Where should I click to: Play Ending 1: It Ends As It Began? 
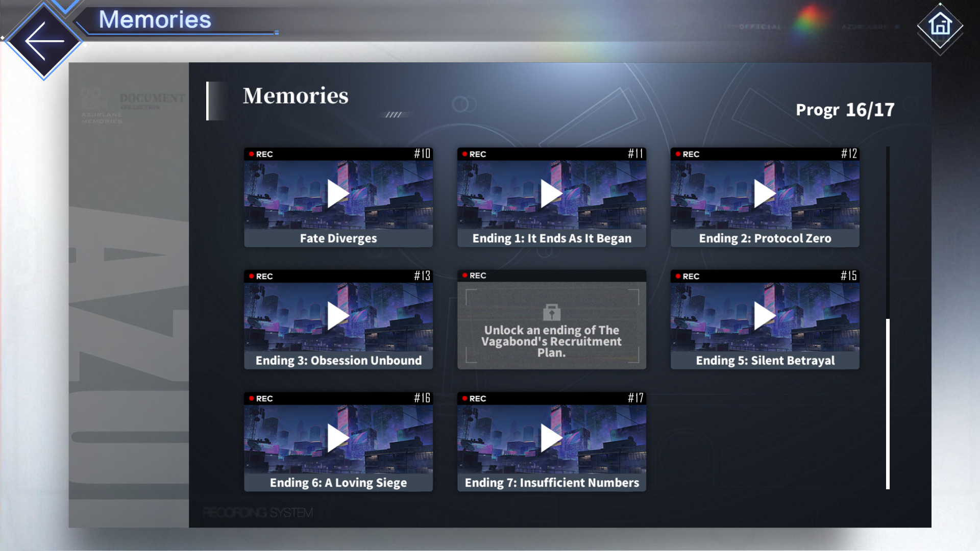point(551,194)
